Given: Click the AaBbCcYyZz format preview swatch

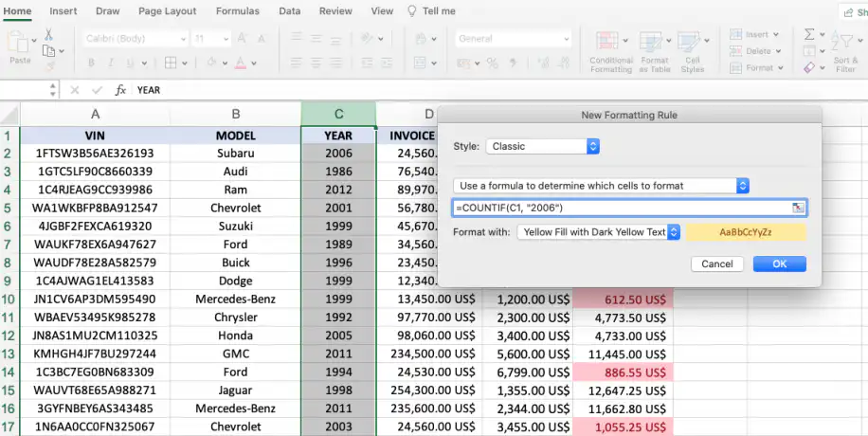Looking at the screenshot, I should coord(746,232).
